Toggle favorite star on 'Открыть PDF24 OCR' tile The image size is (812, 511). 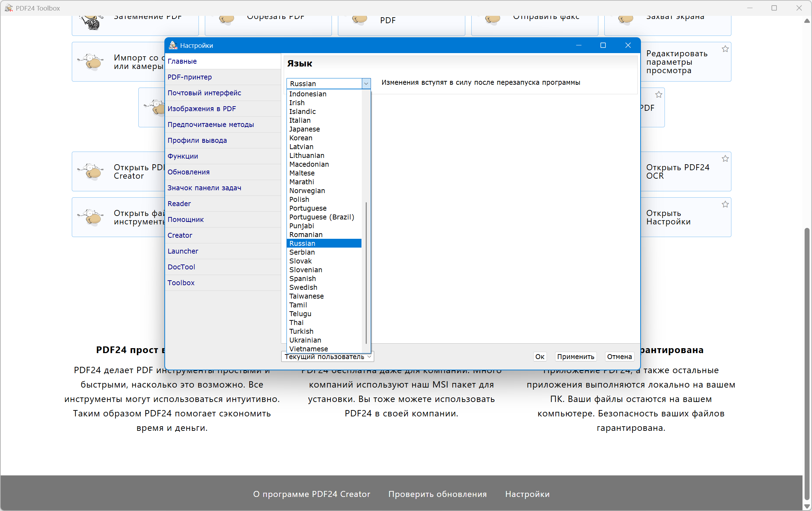[x=725, y=159]
